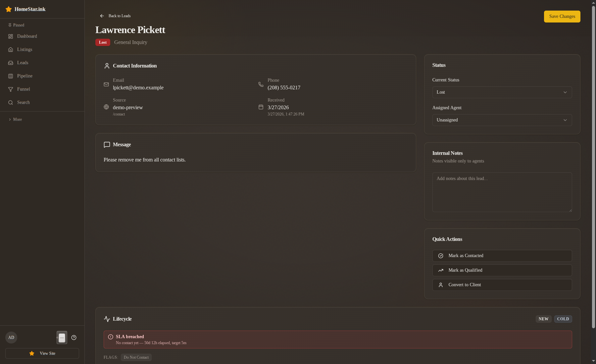Click the red Lost status badge

tap(103, 42)
